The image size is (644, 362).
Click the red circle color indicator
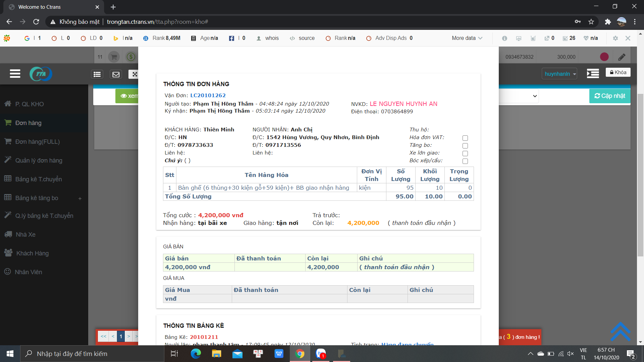click(x=604, y=57)
